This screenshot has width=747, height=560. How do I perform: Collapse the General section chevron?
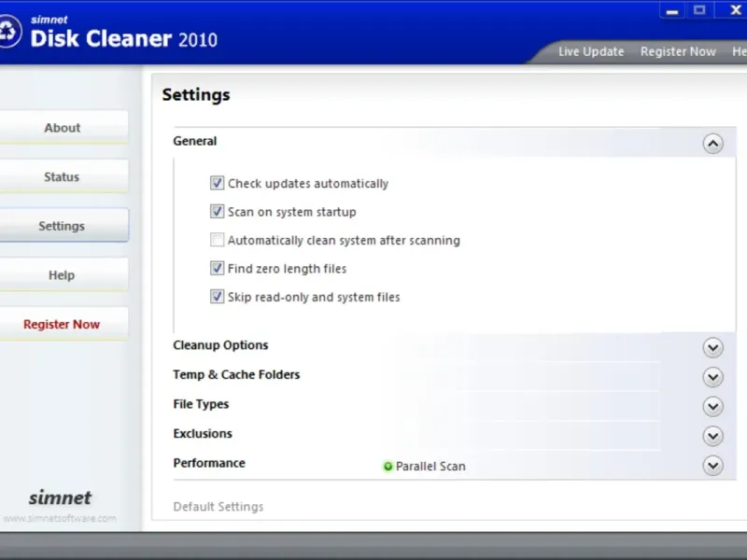click(x=712, y=144)
